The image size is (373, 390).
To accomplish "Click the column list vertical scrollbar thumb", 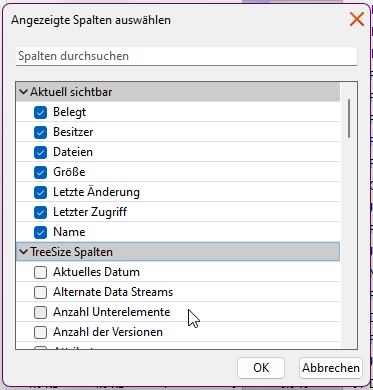I will (349, 118).
